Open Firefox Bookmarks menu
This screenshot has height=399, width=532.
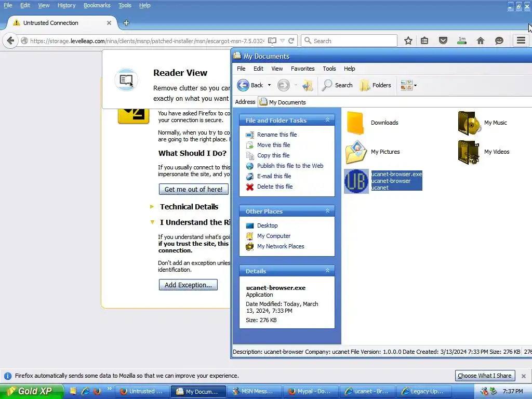97,5
